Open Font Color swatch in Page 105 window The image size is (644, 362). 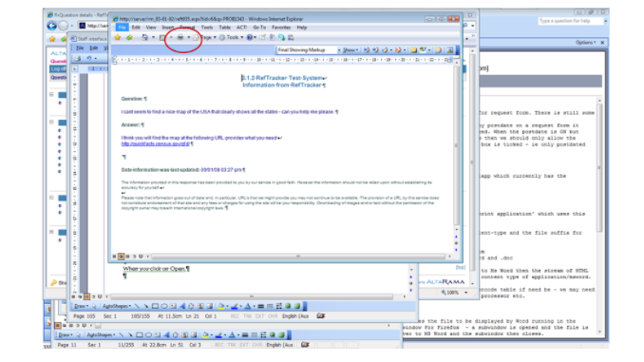tap(248, 306)
